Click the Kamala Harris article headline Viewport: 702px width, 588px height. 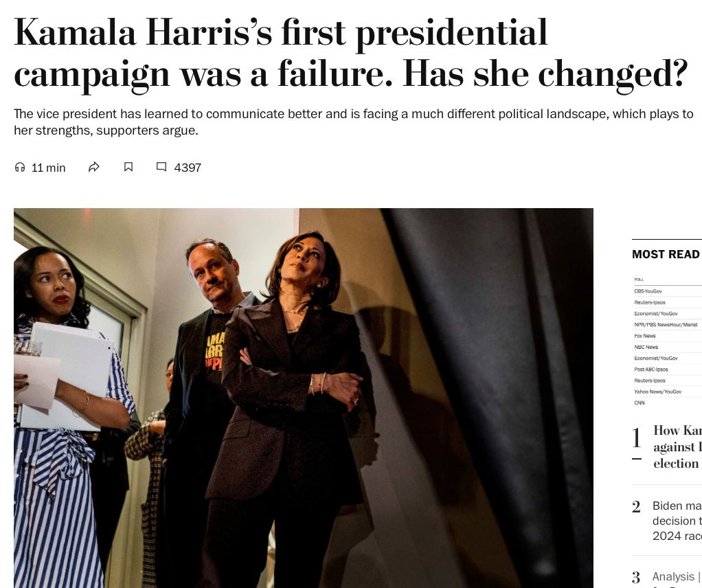click(350, 53)
